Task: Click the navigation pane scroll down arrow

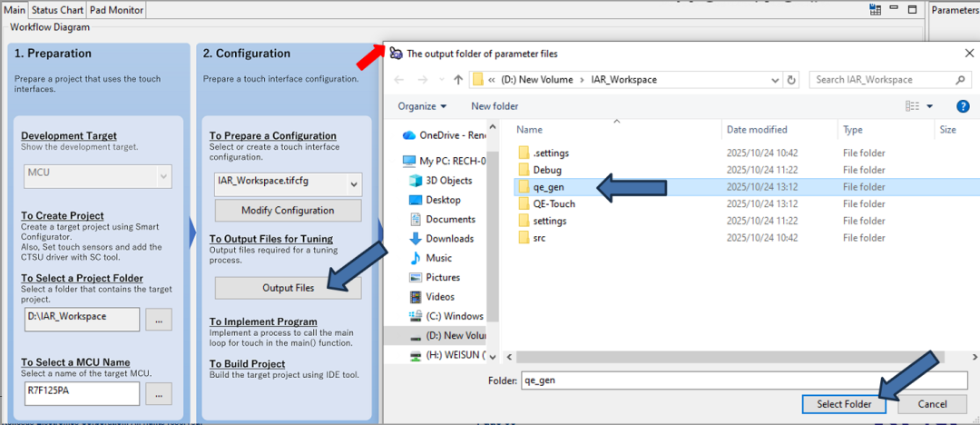Action: point(492,356)
